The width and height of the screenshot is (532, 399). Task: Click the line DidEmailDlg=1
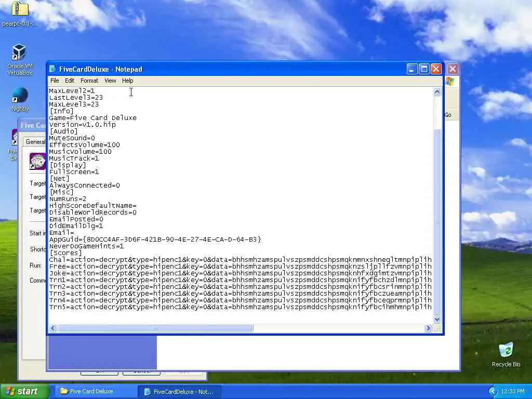[x=76, y=226]
